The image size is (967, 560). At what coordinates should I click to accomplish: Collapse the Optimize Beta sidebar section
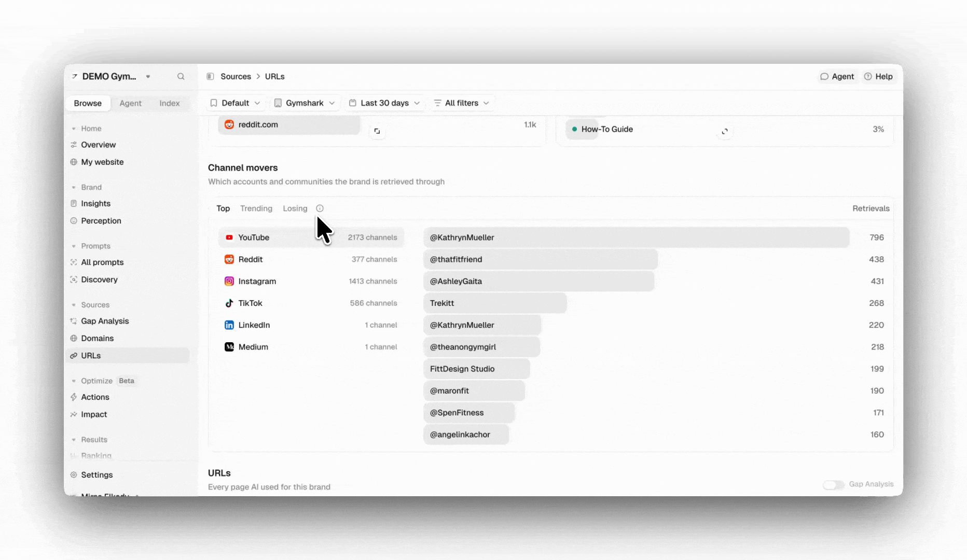(x=74, y=381)
